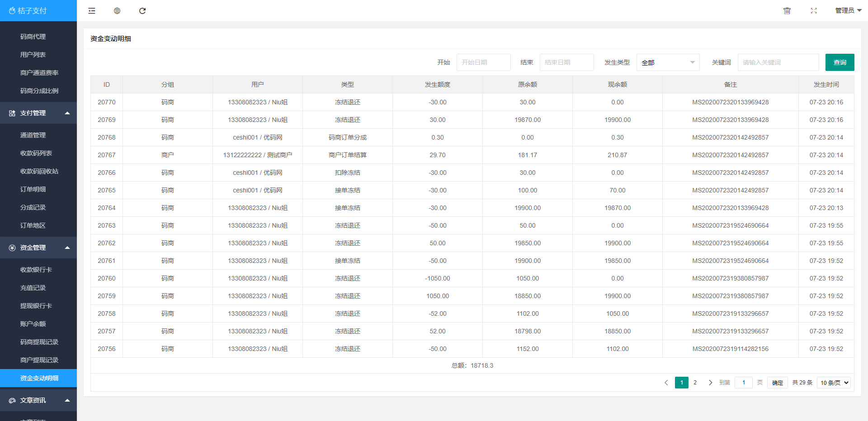Select 用户列表 sidebar menu item
This screenshot has height=421, width=868.
click(x=33, y=55)
